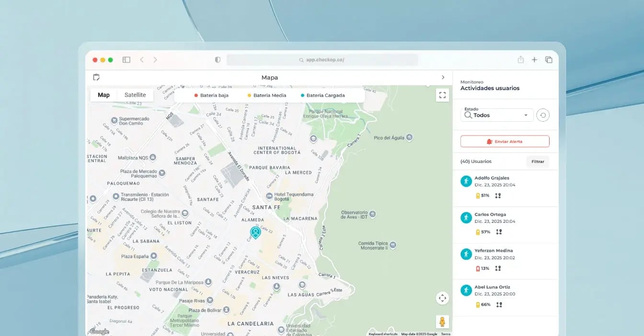Open fullscreen view using the map's fullscreen icon
644x336 pixels.
(x=442, y=94)
